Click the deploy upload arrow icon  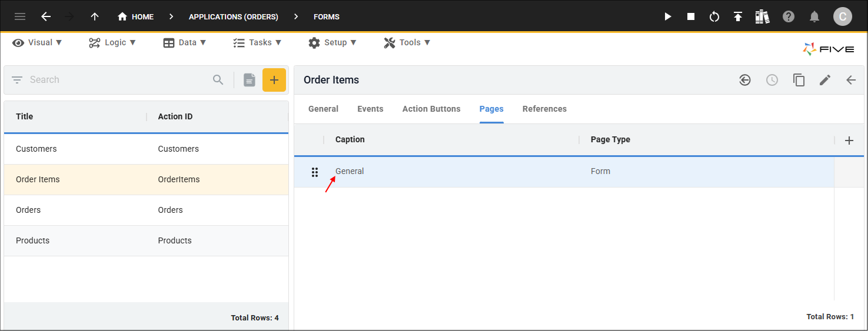[738, 16]
